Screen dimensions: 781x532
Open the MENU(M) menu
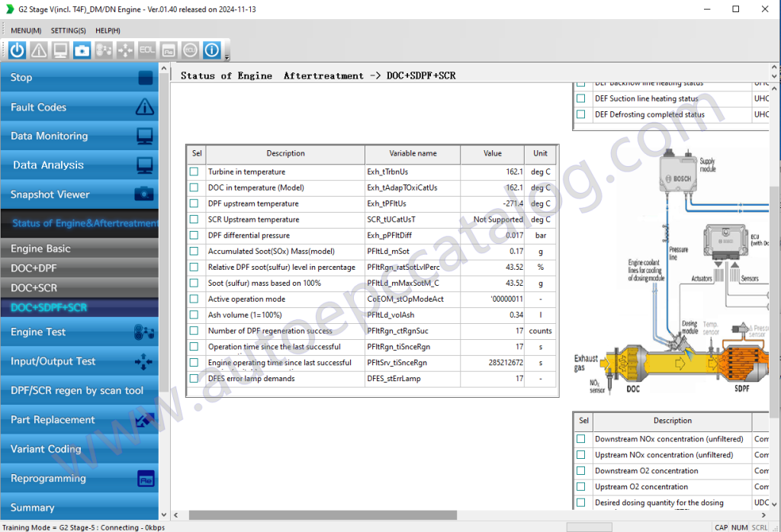coord(24,30)
